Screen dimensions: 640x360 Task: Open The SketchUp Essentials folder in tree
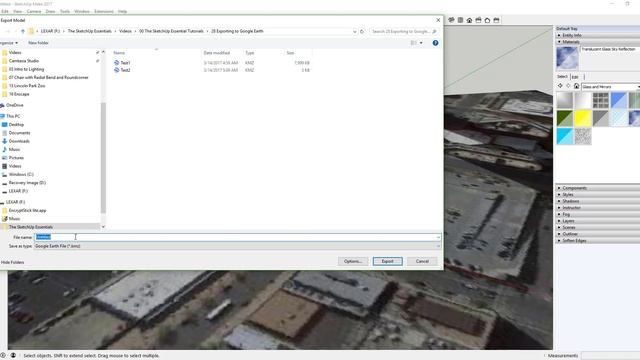[31, 227]
